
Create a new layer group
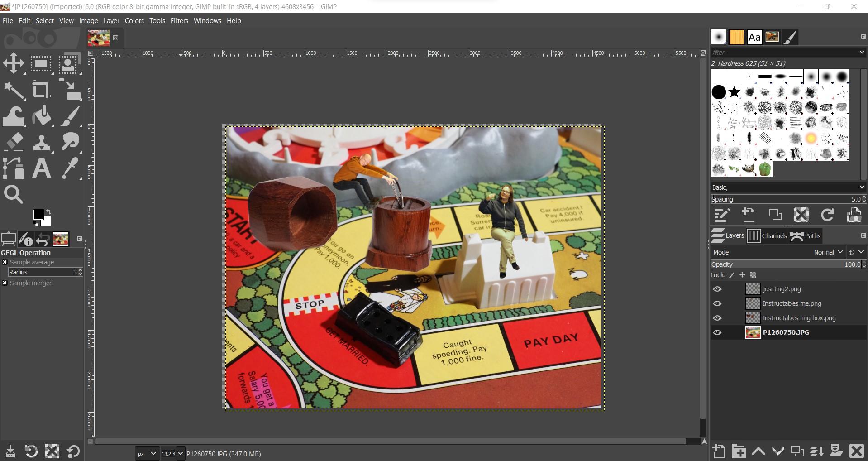point(739,451)
